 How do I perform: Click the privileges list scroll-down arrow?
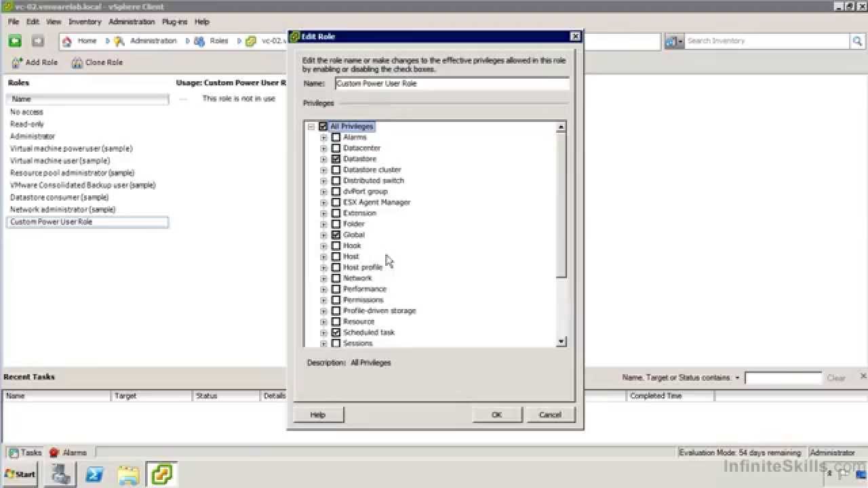(561, 342)
